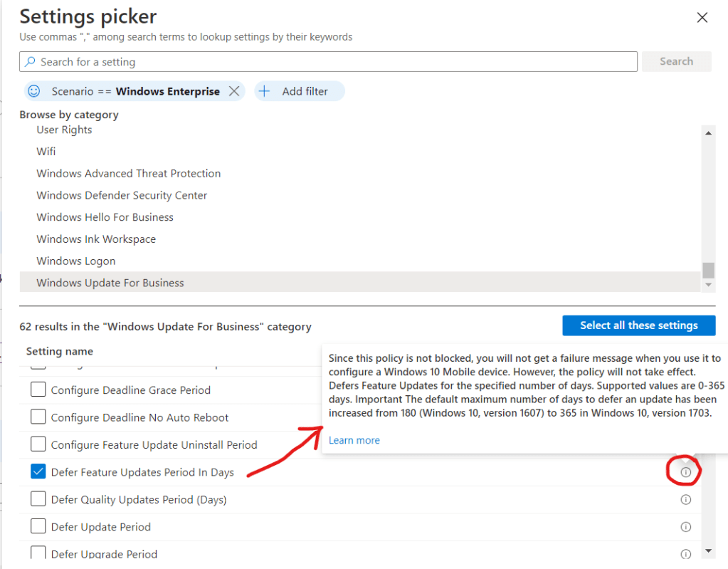Click info icon beside Defer Upgrade Period
Screen dimensions: 728x569
click(x=685, y=554)
